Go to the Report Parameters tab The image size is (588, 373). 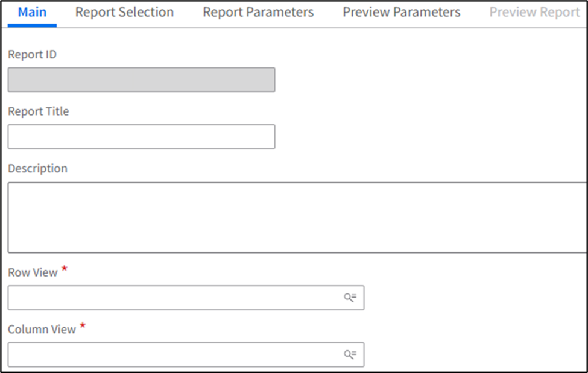pyautogui.click(x=258, y=13)
